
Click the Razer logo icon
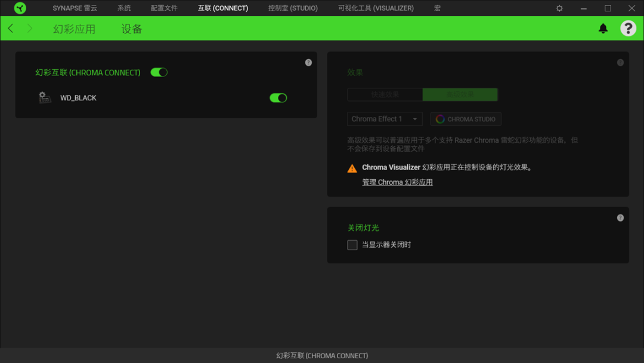pyautogui.click(x=20, y=8)
